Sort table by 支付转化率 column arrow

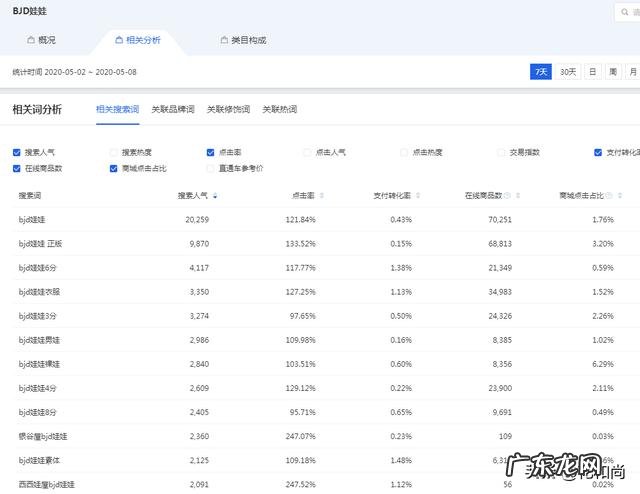(418, 196)
